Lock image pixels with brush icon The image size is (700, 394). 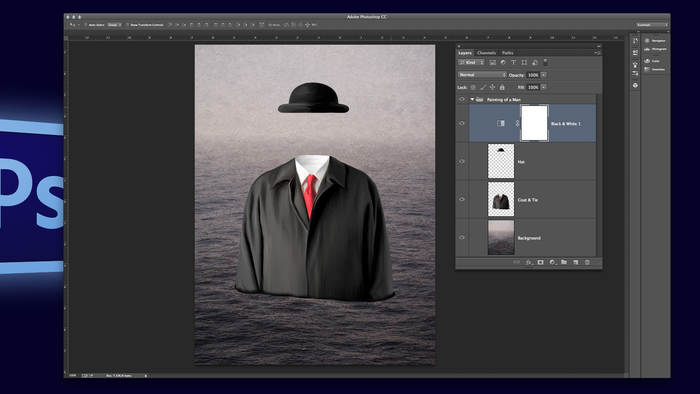point(483,87)
